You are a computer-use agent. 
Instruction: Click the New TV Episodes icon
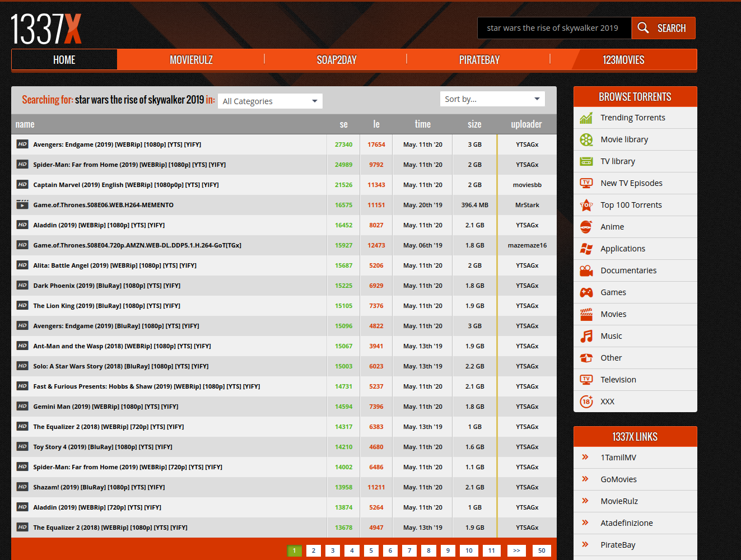(x=586, y=183)
